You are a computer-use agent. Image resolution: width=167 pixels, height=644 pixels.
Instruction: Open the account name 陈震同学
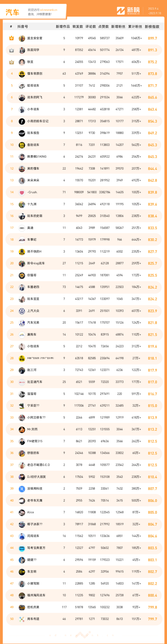tap(33, 50)
